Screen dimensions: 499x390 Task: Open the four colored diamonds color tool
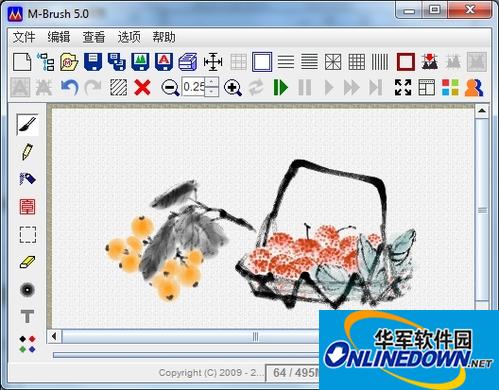(27, 344)
